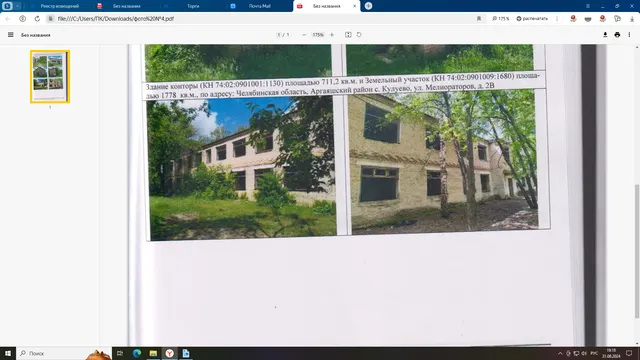Zoom out with the minus button
Viewport: 640px width, 360px height.
tap(304, 35)
